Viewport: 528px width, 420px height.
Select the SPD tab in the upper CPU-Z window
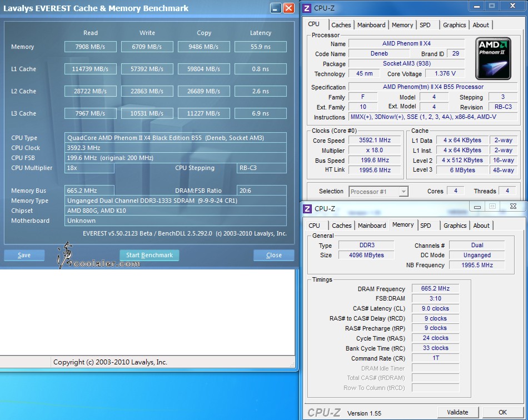tap(425, 25)
